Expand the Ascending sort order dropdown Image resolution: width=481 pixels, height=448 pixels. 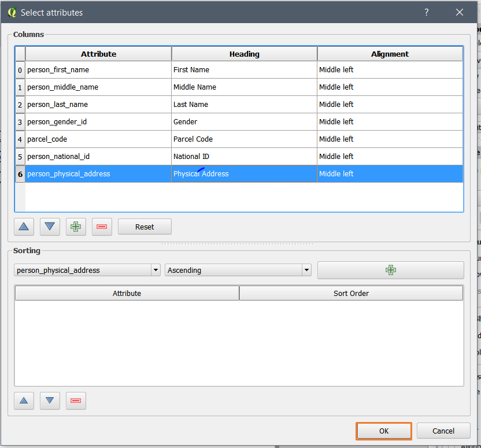(x=238, y=270)
